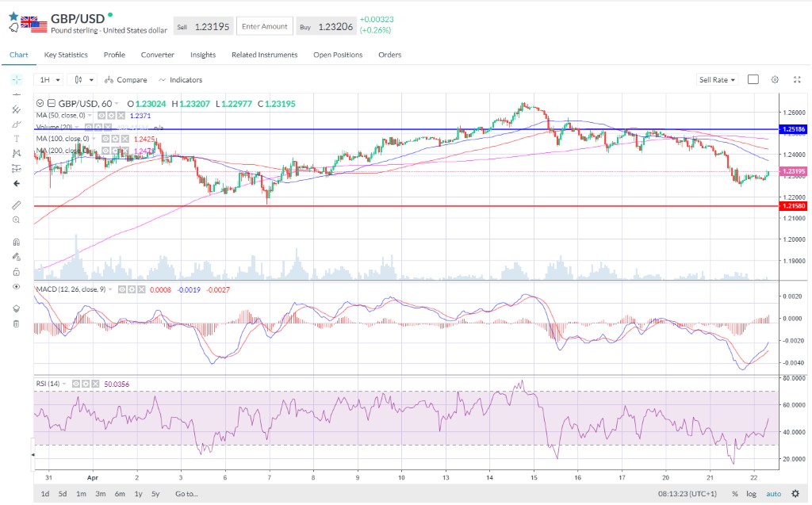The width and height of the screenshot is (812, 505).
Task: Click the Buy 1.23206 button
Action: 325,26
